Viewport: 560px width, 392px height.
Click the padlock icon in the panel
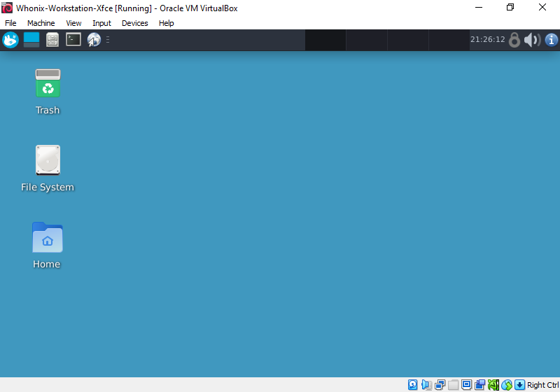[x=514, y=40]
